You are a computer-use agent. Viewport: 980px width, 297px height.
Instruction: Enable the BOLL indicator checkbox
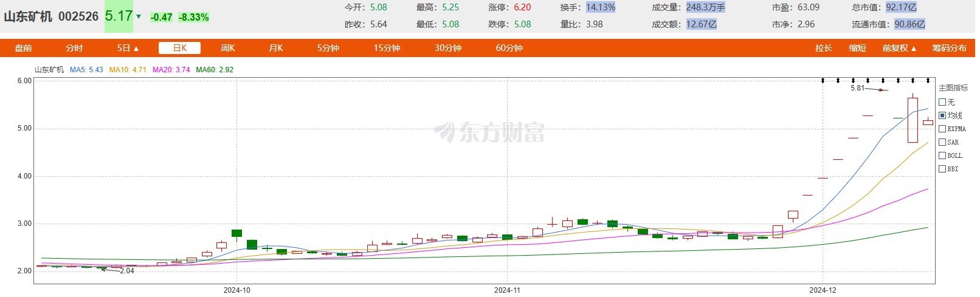click(942, 155)
